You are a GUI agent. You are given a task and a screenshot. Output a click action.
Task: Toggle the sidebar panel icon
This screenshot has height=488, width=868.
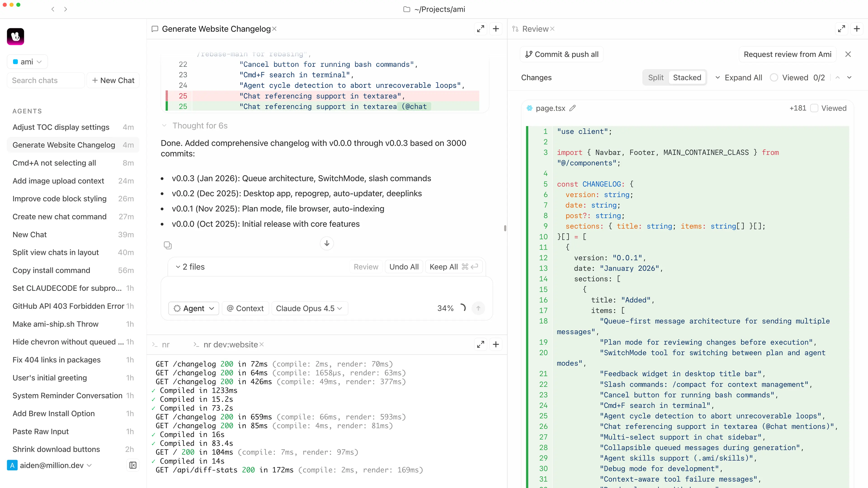[133, 465]
